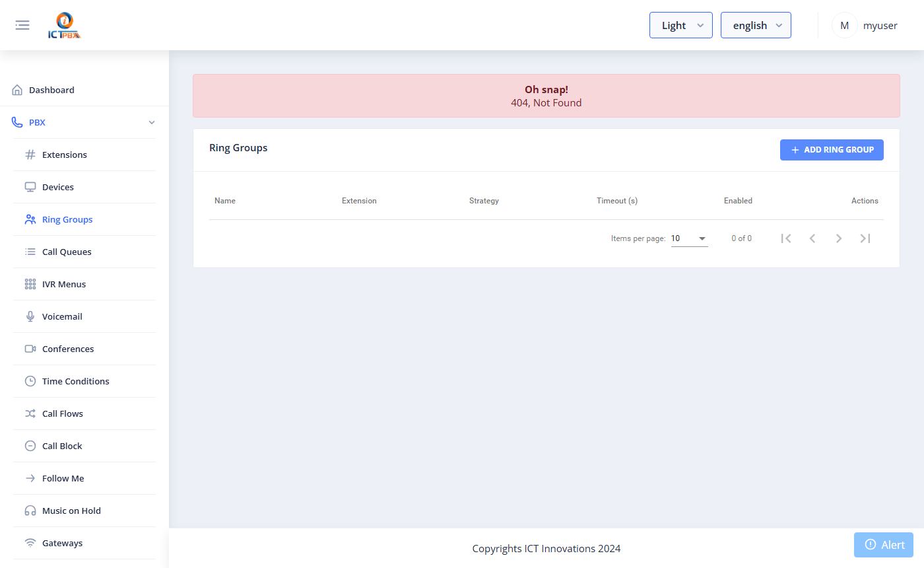The width and height of the screenshot is (924, 568).
Task: Click ADD RING GROUP button
Action: click(832, 150)
